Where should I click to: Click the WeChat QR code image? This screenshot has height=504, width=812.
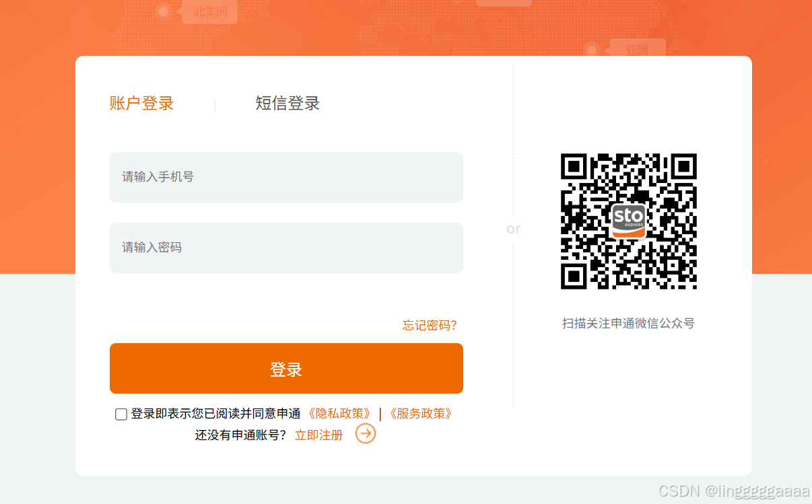[x=629, y=221]
